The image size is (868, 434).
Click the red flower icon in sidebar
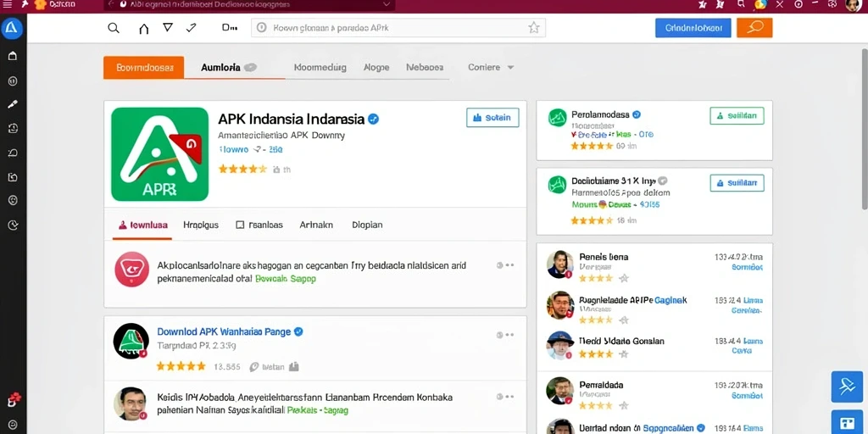pos(14,399)
